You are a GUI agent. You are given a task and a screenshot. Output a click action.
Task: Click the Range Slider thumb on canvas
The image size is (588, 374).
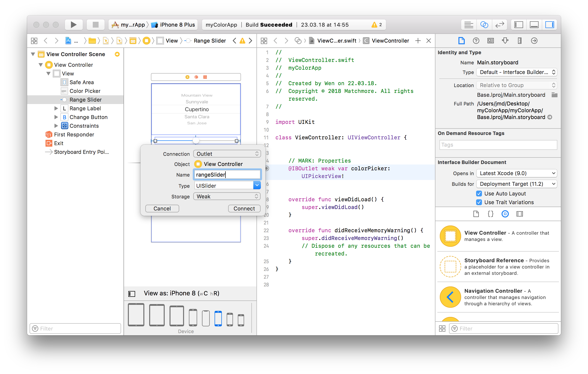[196, 141]
